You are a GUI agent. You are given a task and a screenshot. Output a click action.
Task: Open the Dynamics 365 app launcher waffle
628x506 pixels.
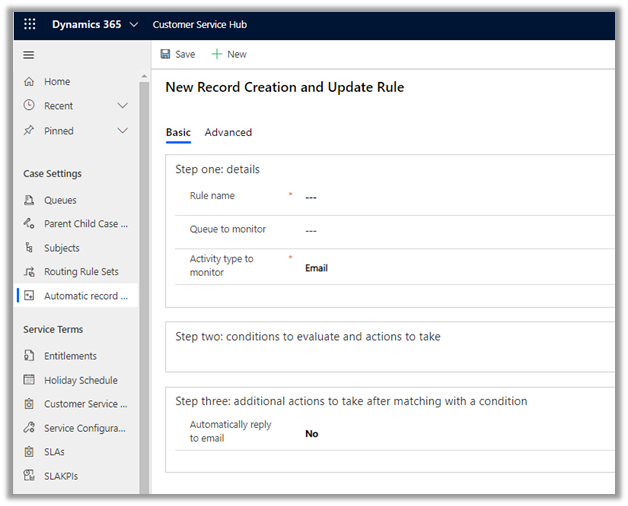click(x=29, y=24)
